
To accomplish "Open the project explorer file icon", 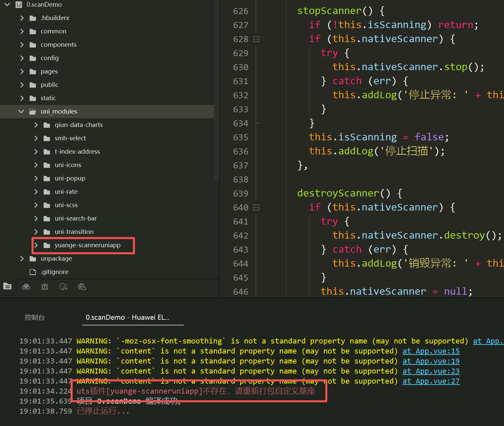I will tap(7, 286).
